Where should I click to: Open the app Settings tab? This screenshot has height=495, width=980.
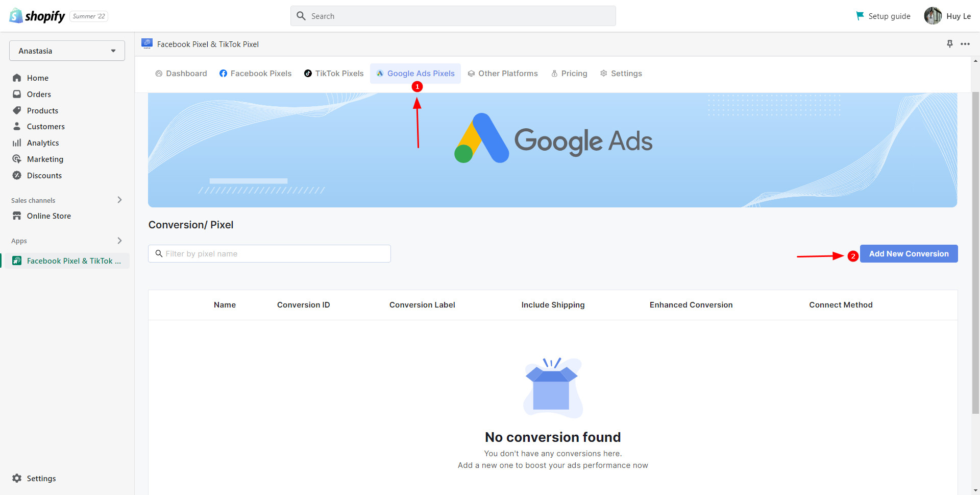[621, 74]
